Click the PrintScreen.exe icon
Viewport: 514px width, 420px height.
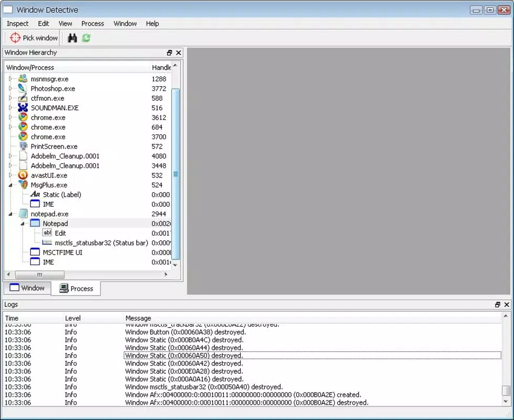(x=23, y=146)
